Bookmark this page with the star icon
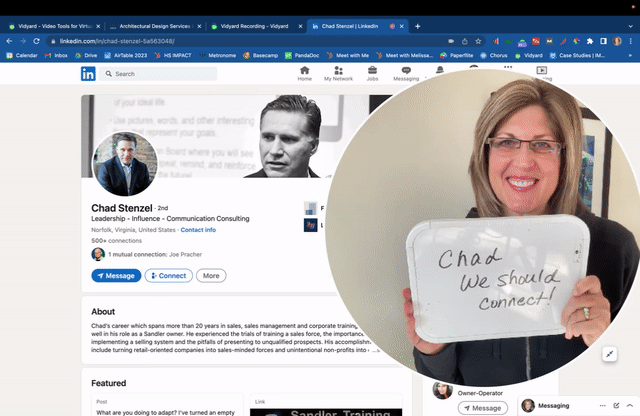This screenshot has width=640, height=416. pos(478,41)
